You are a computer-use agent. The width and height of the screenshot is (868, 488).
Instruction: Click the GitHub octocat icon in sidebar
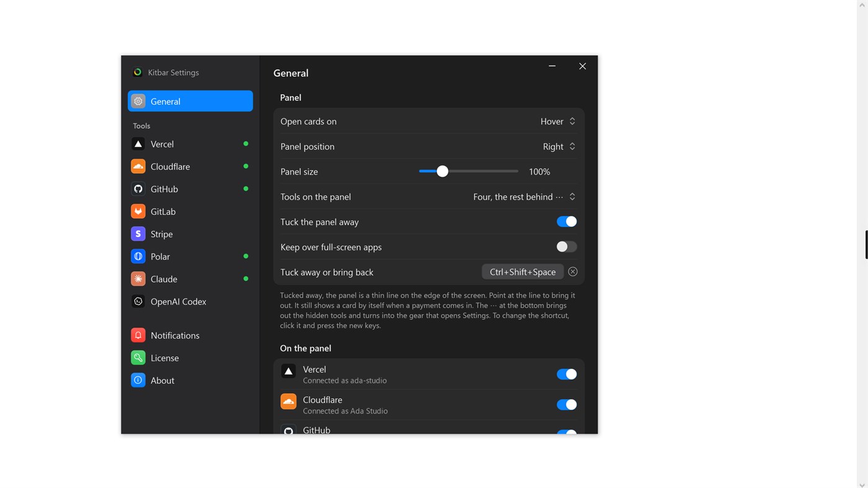point(138,189)
